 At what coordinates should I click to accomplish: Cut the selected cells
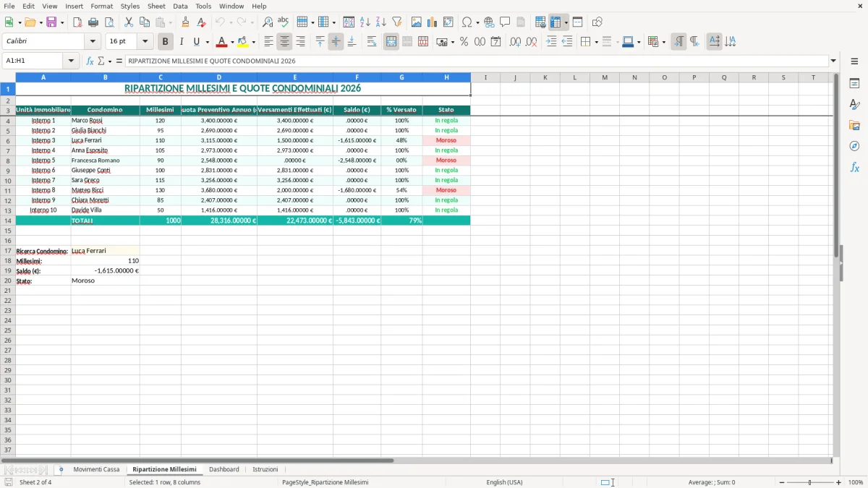coord(129,22)
